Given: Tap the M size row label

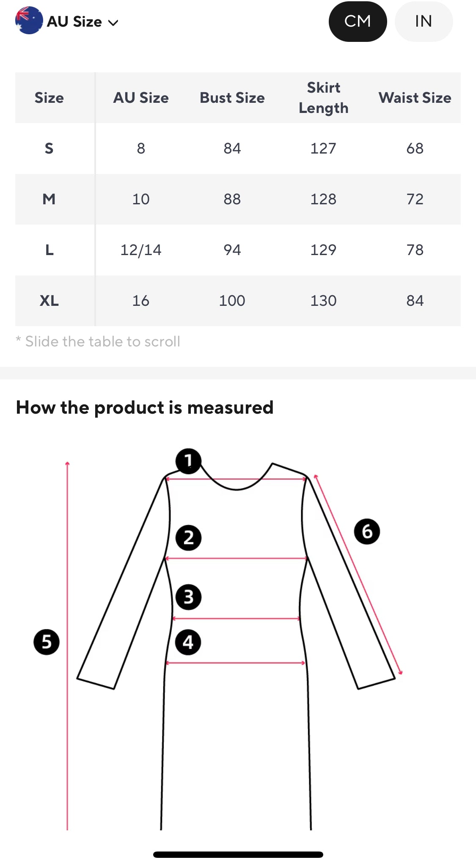Looking at the screenshot, I should pos(49,199).
